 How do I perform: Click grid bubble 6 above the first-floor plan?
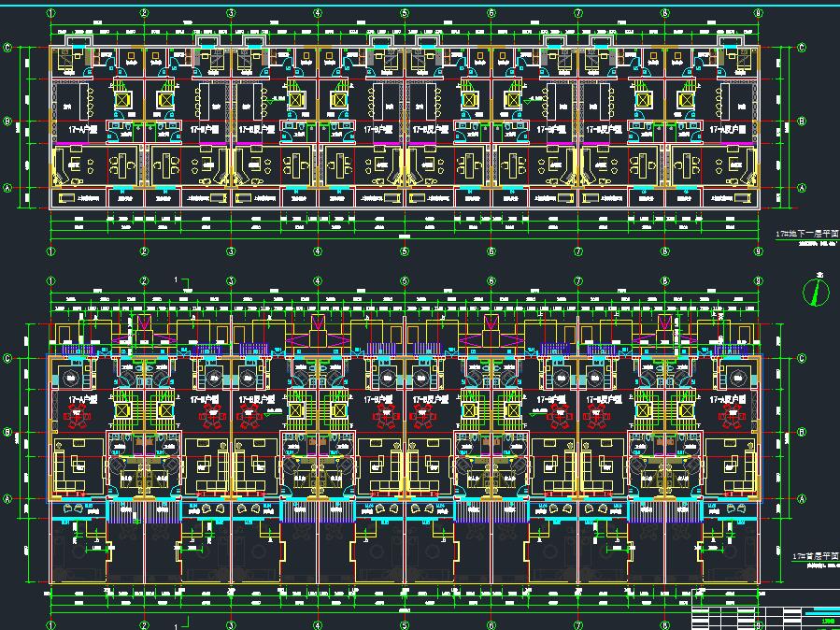(491, 281)
